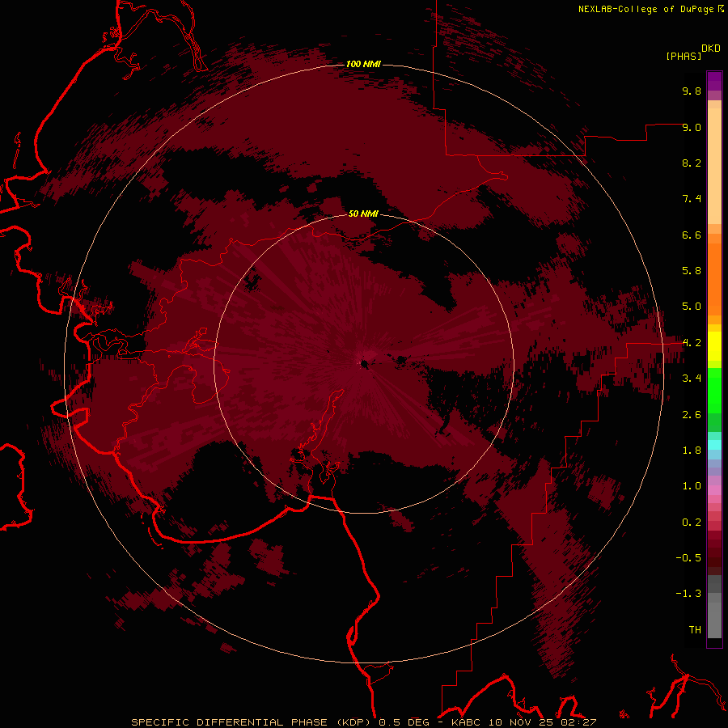Click the 5.8 color scale value

pyautogui.click(x=692, y=271)
